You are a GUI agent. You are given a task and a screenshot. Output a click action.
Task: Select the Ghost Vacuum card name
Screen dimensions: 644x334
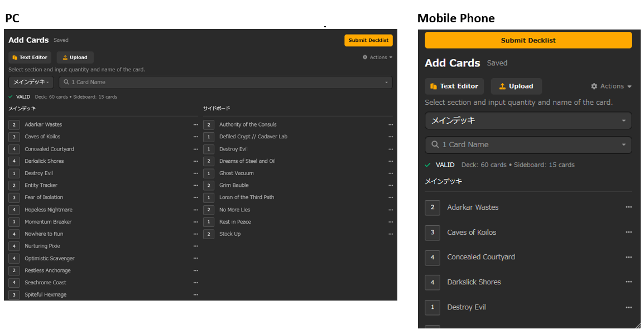click(x=236, y=173)
